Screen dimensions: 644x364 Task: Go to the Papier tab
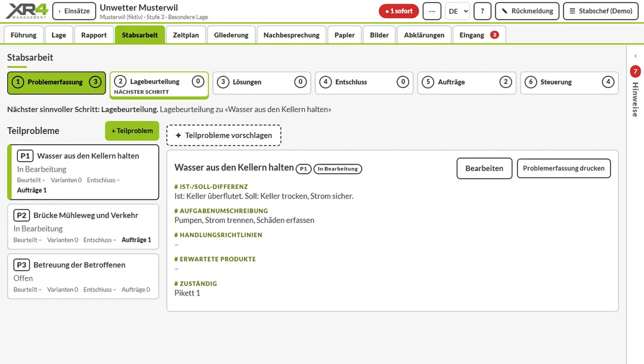click(344, 35)
